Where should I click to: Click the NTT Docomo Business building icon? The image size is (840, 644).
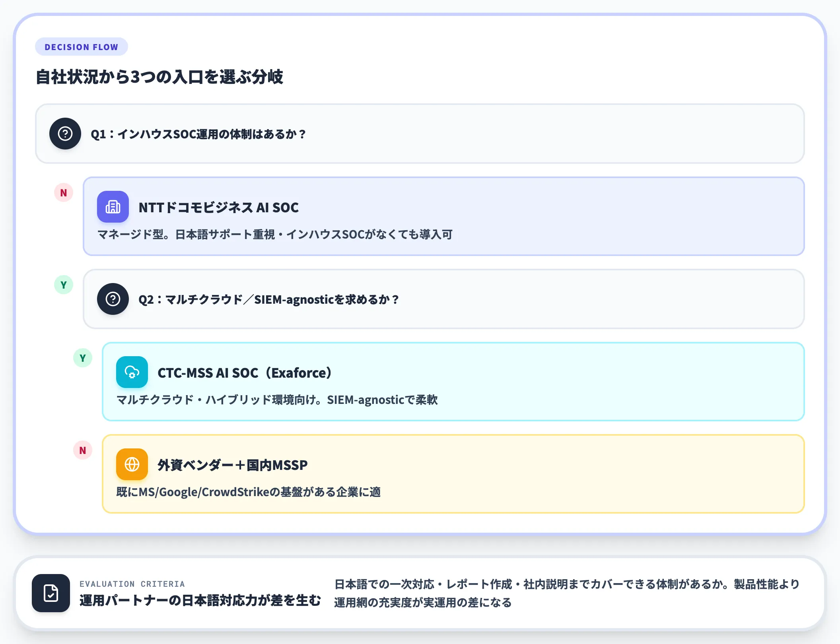click(x=113, y=207)
